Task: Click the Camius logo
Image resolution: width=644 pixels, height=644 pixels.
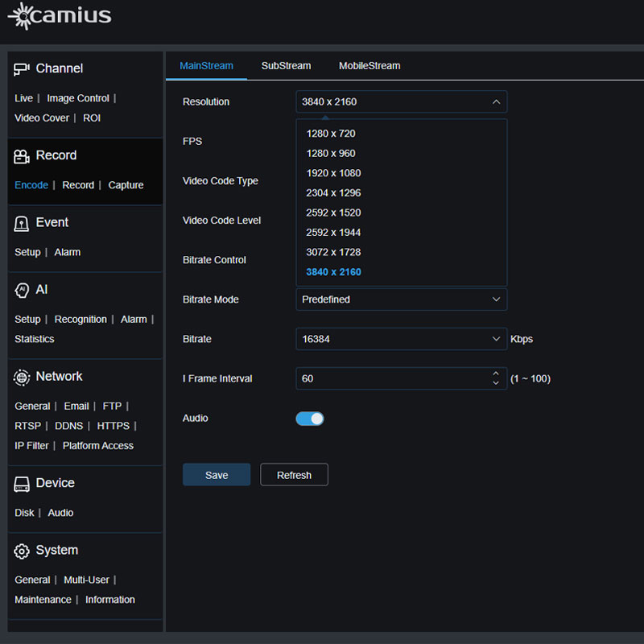Action: pos(59,15)
